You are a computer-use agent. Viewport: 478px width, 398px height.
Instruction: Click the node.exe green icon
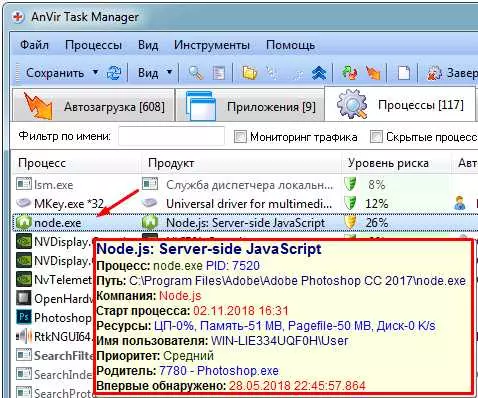23,222
